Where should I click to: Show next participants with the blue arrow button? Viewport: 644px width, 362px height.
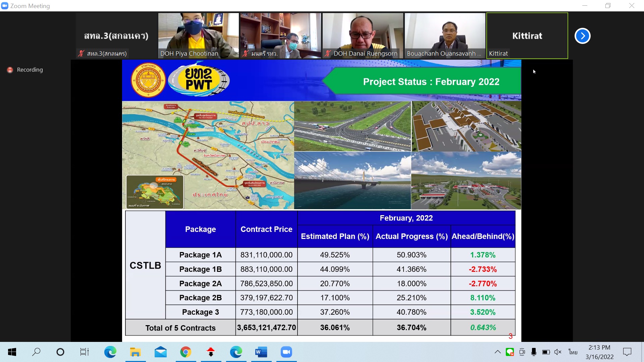coord(582,36)
